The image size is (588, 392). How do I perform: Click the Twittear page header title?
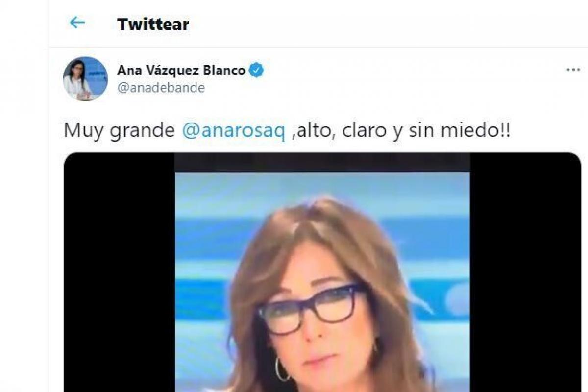click(x=153, y=24)
